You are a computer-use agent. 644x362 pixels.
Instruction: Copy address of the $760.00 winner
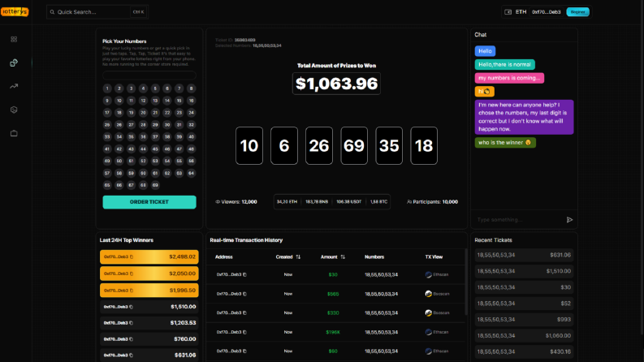131,339
